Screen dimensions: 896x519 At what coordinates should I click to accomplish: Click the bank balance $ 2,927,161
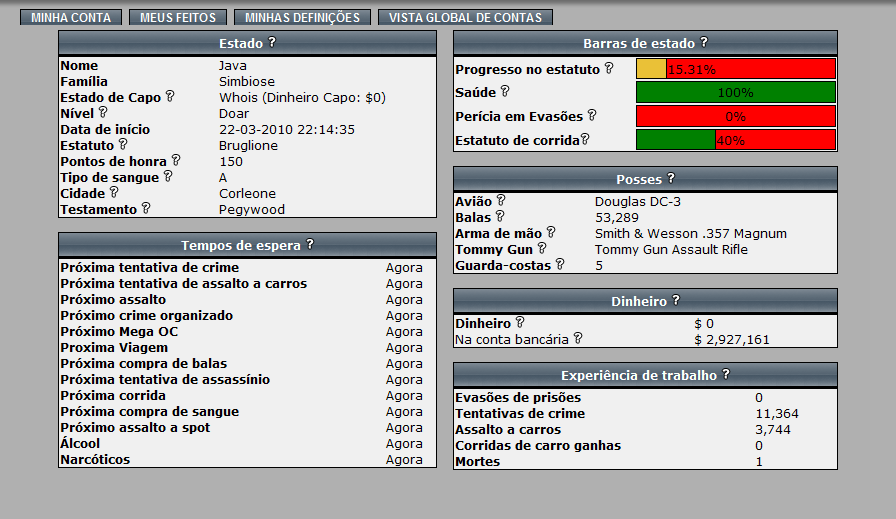pos(732,340)
